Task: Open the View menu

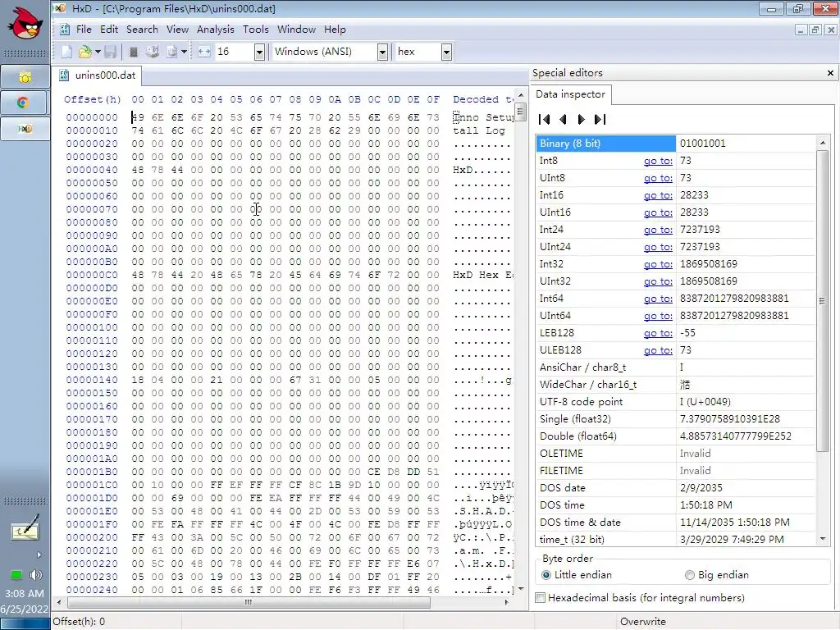Action: (177, 30)
